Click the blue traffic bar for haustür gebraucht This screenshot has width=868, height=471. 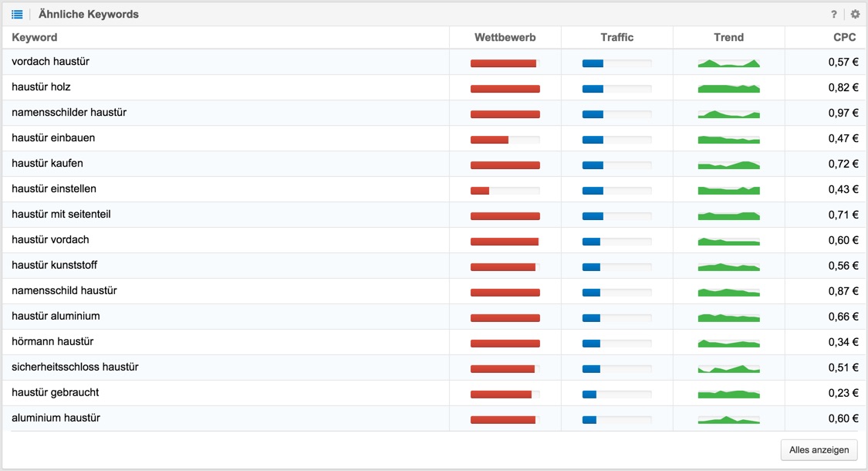[589, 395]
